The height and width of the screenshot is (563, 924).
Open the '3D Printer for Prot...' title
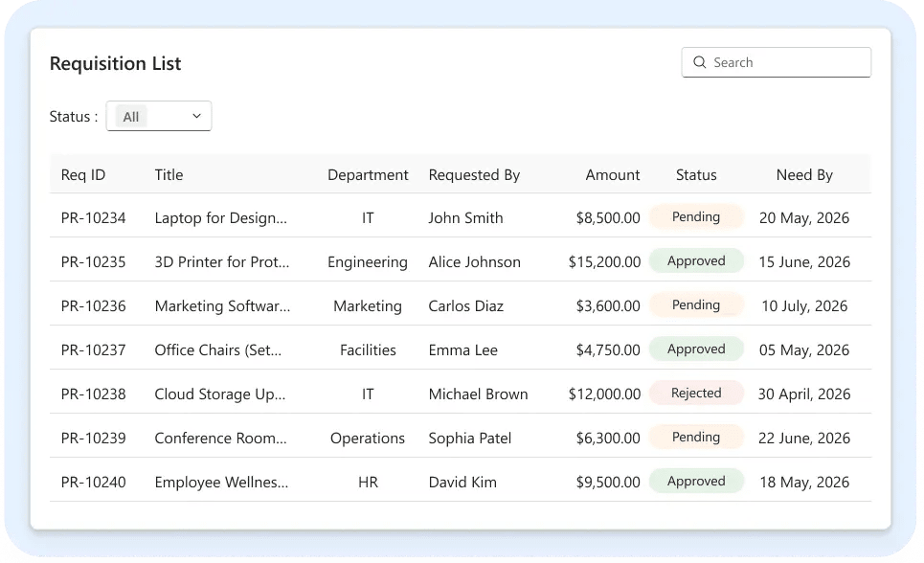click(222, 261)
